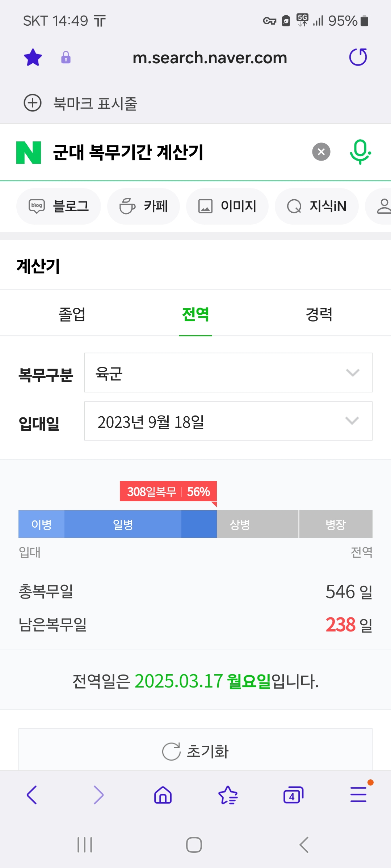Tap the plus icon beside 북마크 표시줄

[x=33, y=103]
